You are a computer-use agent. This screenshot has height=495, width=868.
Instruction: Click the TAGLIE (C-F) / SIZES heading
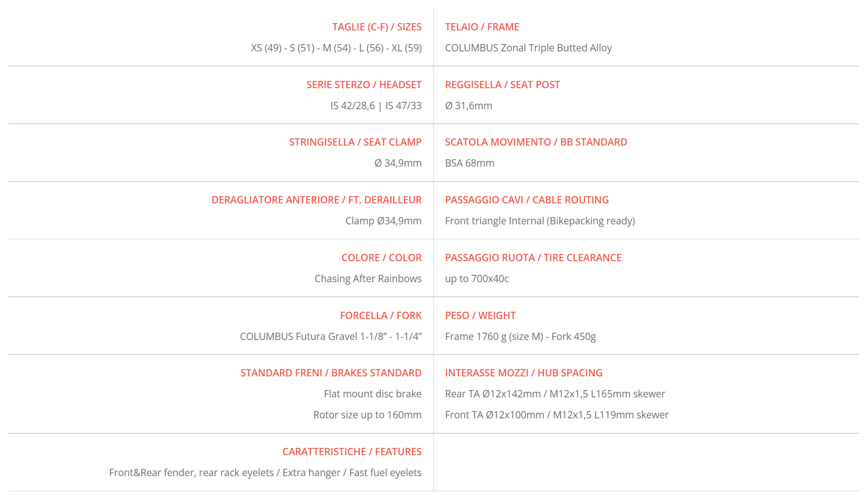tap(377, 27)
